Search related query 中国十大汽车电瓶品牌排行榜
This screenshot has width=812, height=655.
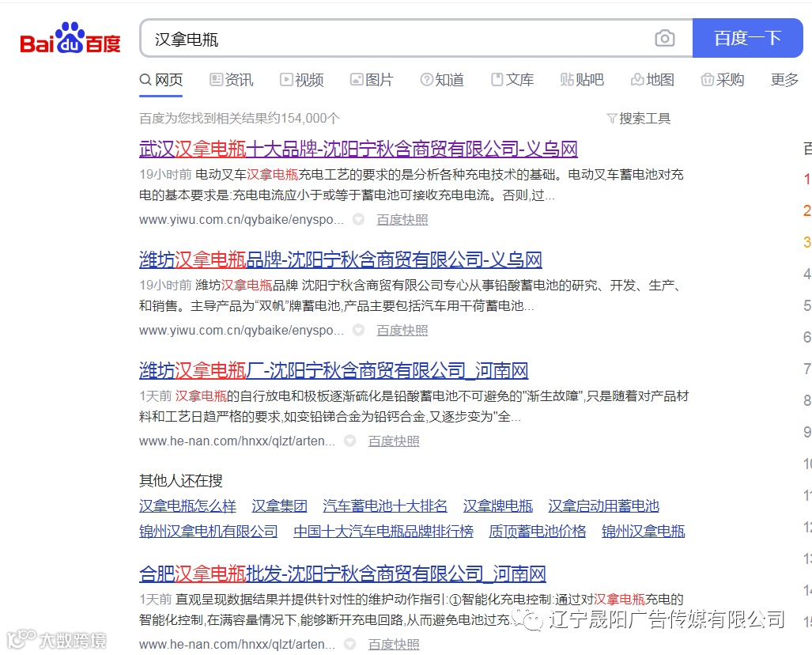pyautogui.click(x=383, y=531)
